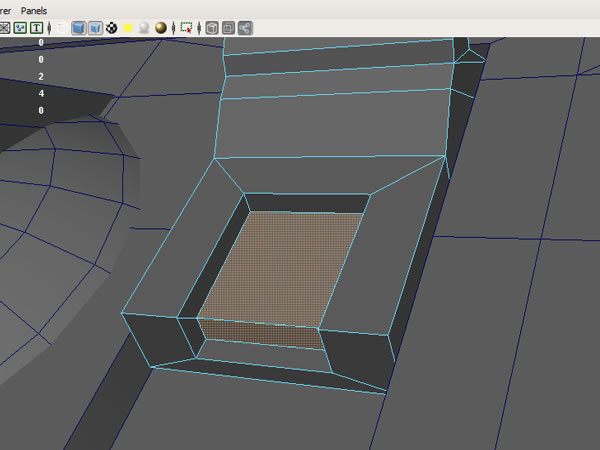Image resolution: width=600 pixels, height=450 pixels.
Task: Switch to wireframe display mode
Action: click(x=61, y=27)
